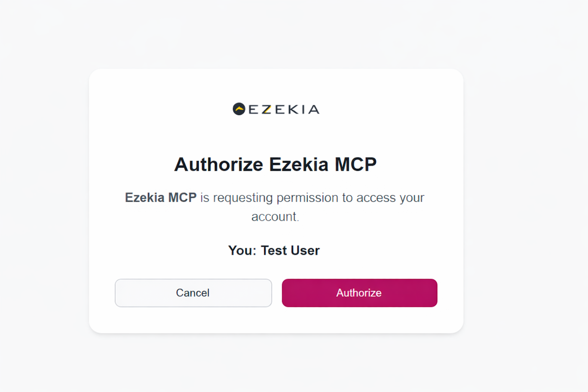Click the yellow chevron inside the logo
The width and height of the screenshot is (588, 392).
tap(239, 109)
